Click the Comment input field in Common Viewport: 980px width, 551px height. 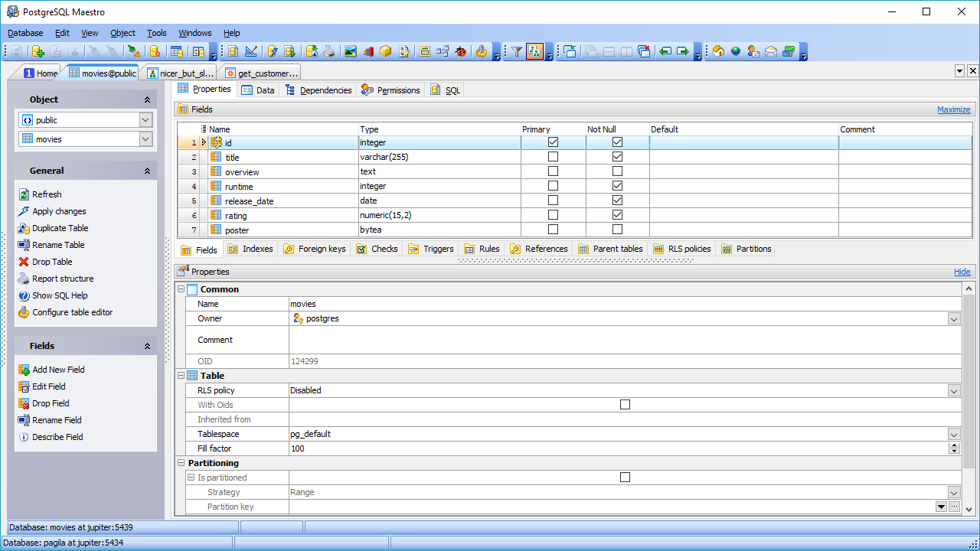(624, 340)
